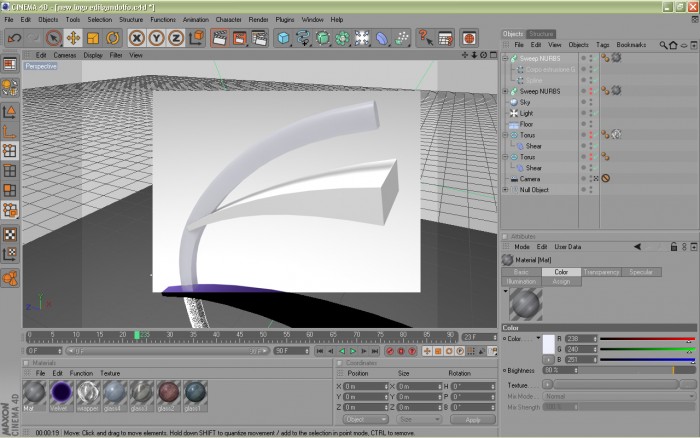Open the Plugins menu
700x438 pixels.
tap(285, 20)
